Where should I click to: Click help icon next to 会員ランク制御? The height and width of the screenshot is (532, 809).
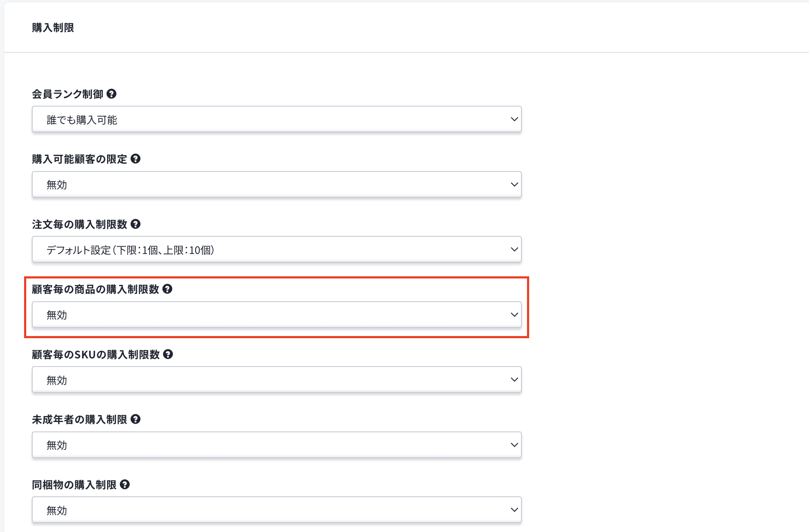point(111,94)
